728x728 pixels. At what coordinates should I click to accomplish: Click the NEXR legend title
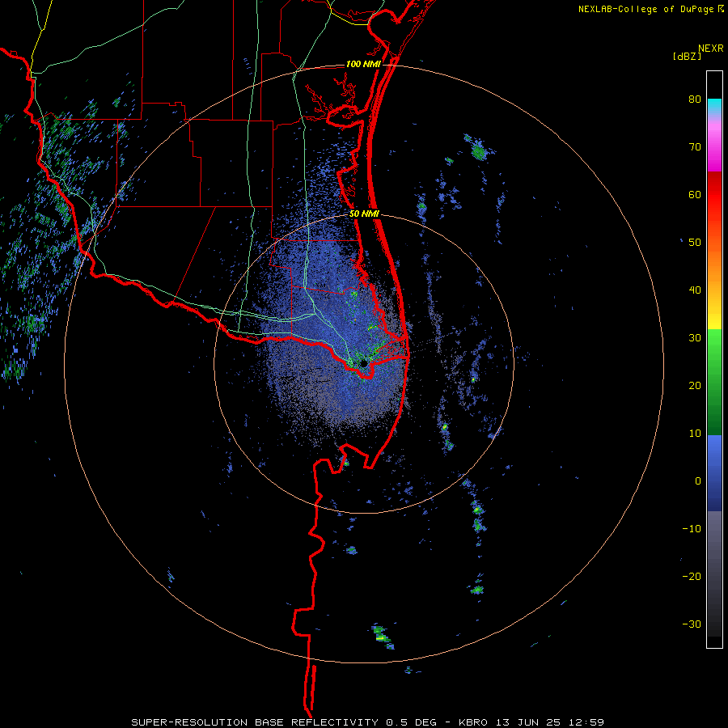click(x=710, y=49)
